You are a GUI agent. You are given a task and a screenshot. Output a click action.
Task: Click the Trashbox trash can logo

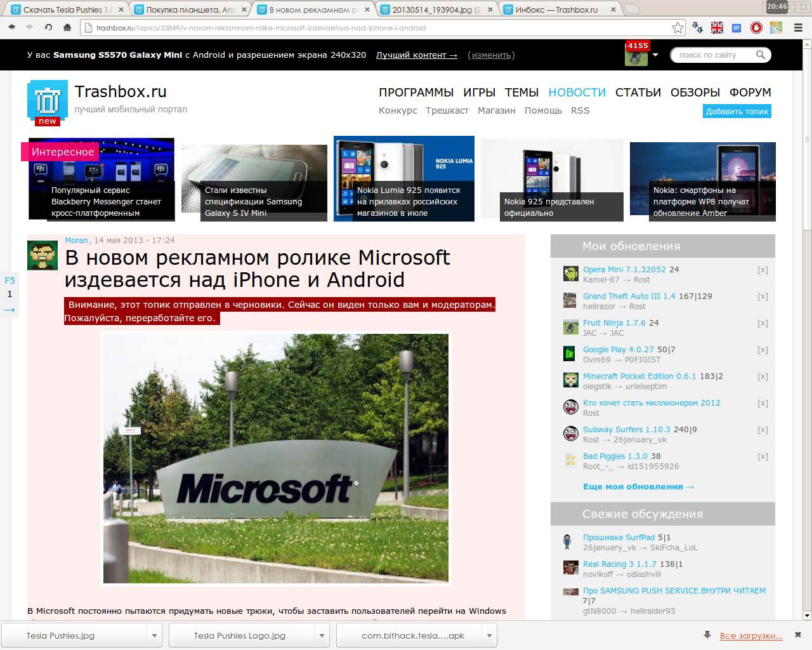(48, 102)
